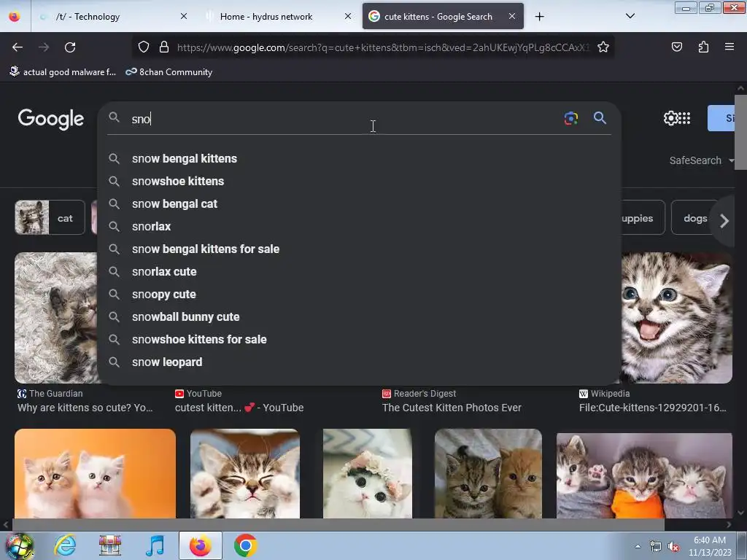Open the 8chan Community bookmark
This screenshot has width=747, height=560.
coord(169,72)
